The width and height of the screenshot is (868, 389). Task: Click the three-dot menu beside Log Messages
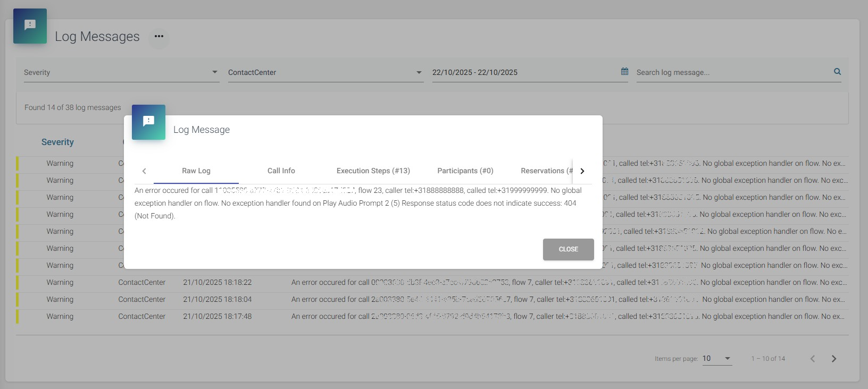pyautogui.click(x=158, y=37)
